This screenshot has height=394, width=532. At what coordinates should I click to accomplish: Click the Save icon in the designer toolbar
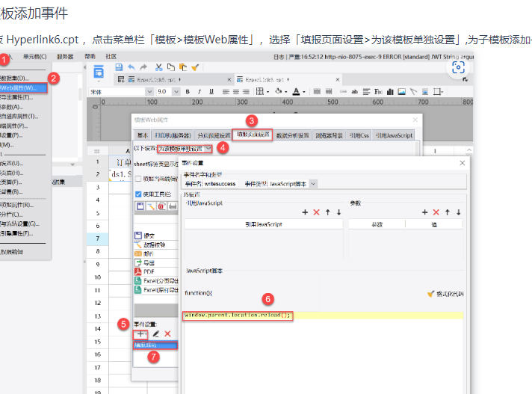[x=119, y=67]
